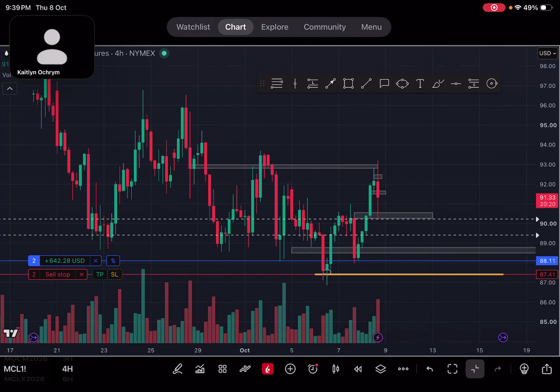Open the Menu tab
Viewport: 560px width, 392px height.
click(371, 27)
